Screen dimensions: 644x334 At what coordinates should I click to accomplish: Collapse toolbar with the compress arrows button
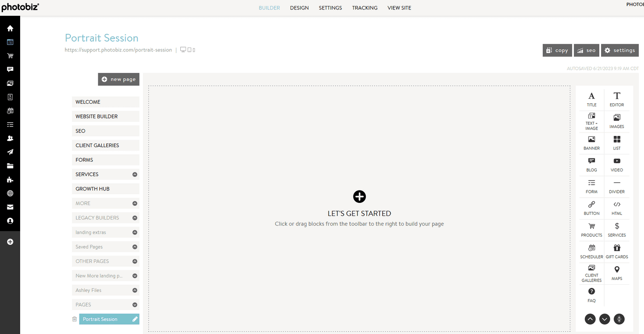click(619, 319)
